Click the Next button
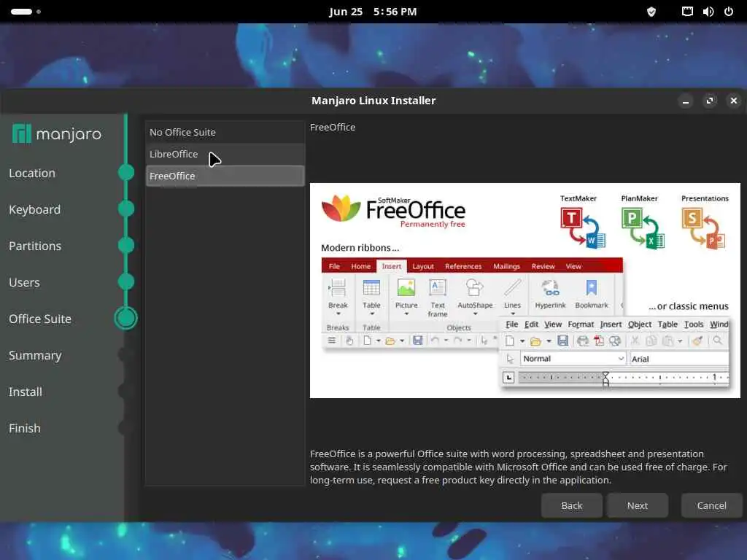Screen dimensions: 747x560 click(637, 505)
